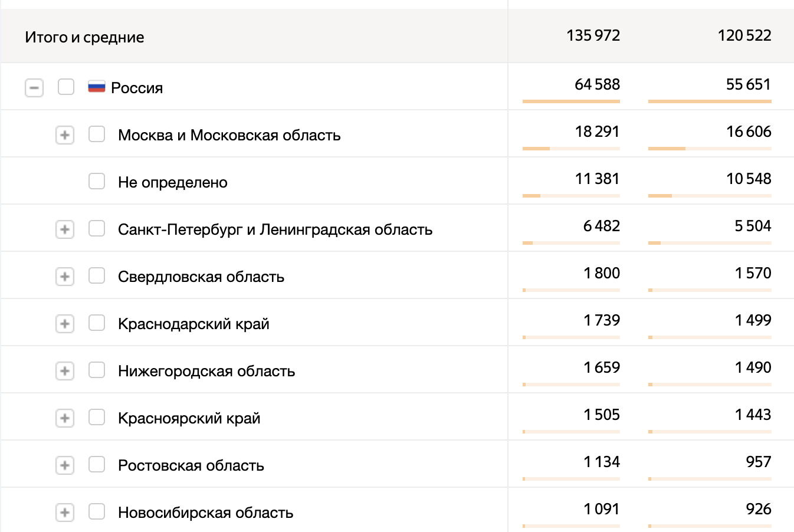This screenshot has height=532, width=794.
Task: Click the Россия bar under 64 588
Action: pos(571,101)
